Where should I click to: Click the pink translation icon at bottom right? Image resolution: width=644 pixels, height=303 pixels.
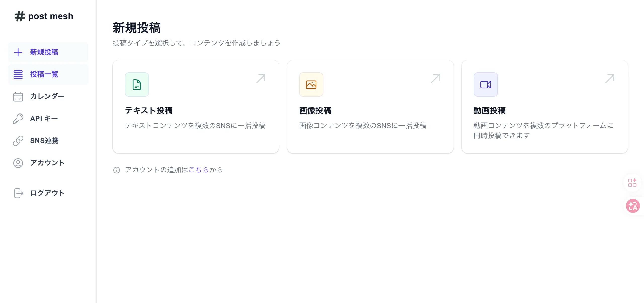[633, 206]
